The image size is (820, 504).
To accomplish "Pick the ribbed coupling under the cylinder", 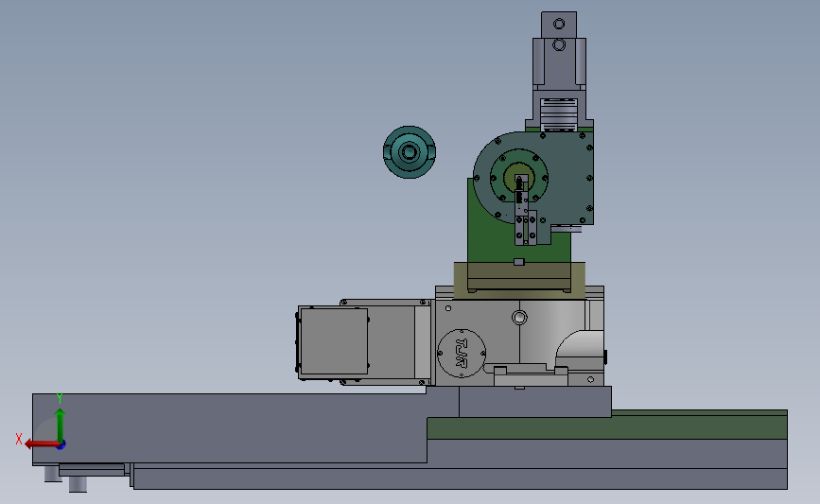I will (x=559, y=114).
